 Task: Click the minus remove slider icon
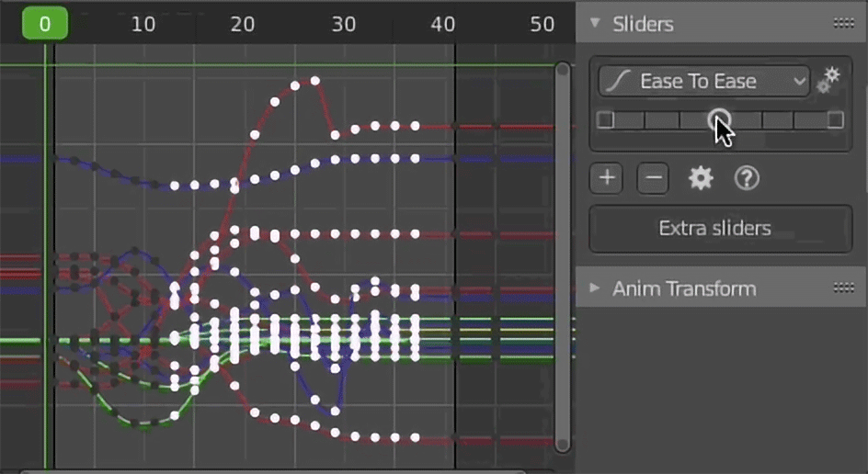coord(653,178)
